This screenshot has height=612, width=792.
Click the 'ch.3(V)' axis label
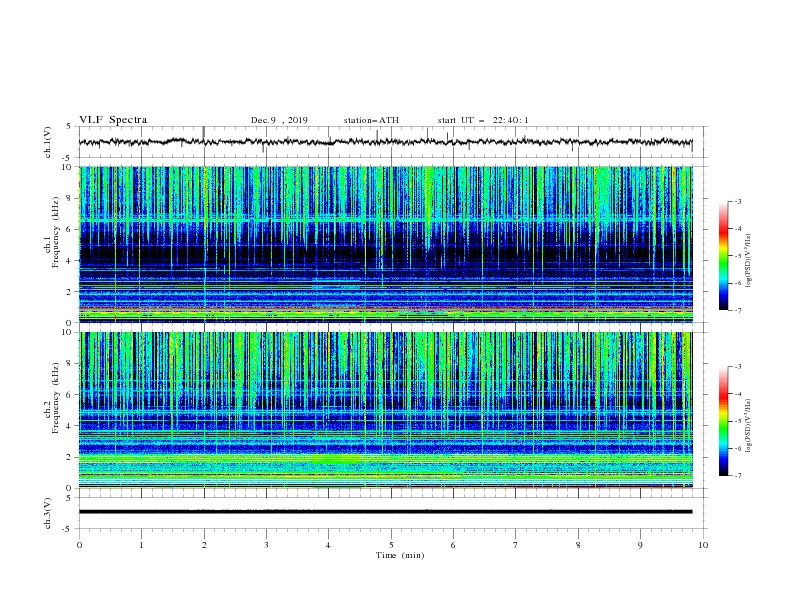(x=48, y=513)
